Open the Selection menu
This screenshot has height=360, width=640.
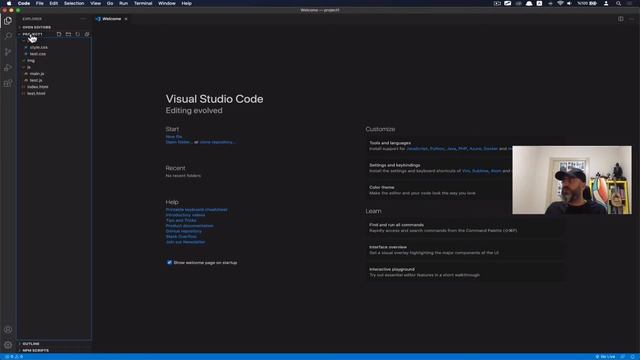[74, 3]
